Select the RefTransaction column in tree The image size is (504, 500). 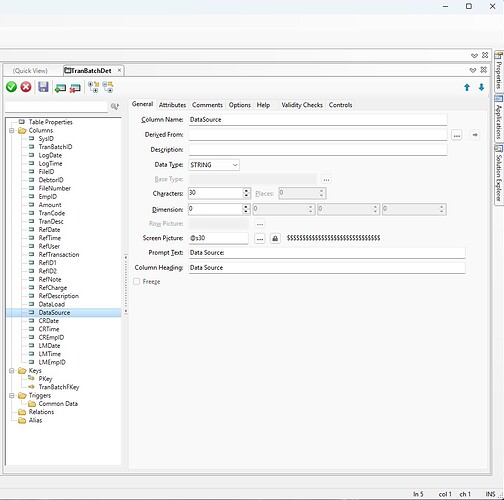59,255
